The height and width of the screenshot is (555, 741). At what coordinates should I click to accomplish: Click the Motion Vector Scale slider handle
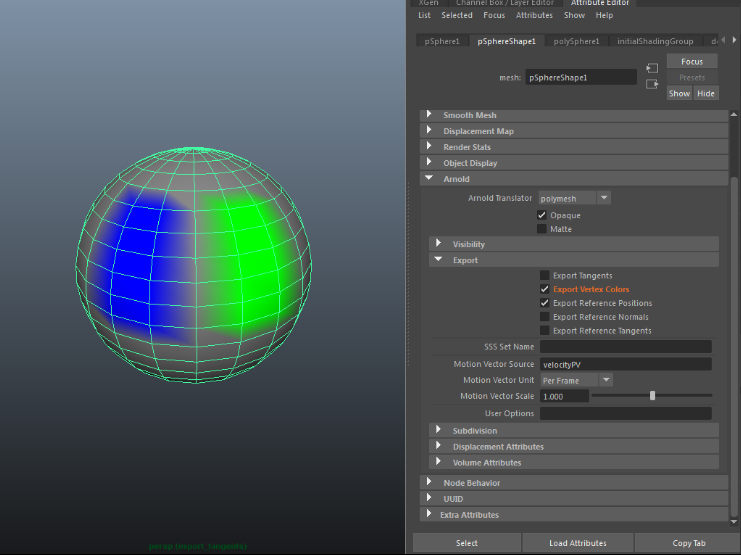pyautogui.click(x=653, y=396)
